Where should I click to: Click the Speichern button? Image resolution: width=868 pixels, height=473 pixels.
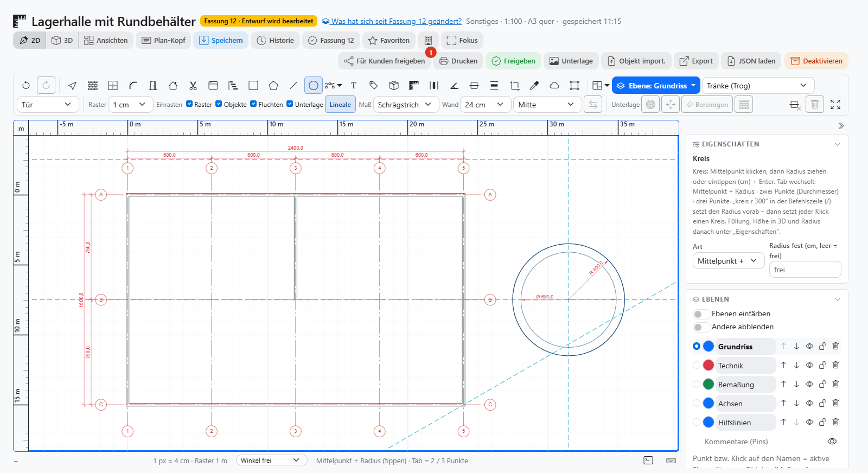click(221, 40)
